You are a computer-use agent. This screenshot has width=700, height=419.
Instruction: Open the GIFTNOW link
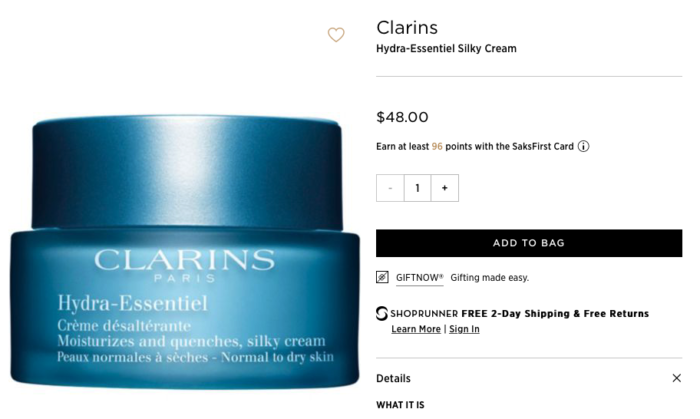tap(420, 278)
